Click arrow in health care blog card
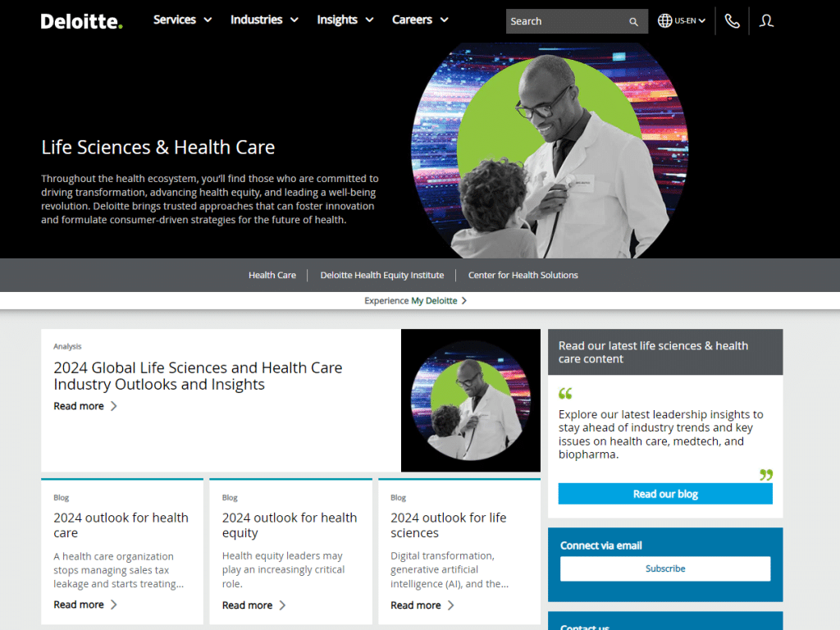Image resolution: width=840 pixels, height=630 pixels. click(113, 605)
